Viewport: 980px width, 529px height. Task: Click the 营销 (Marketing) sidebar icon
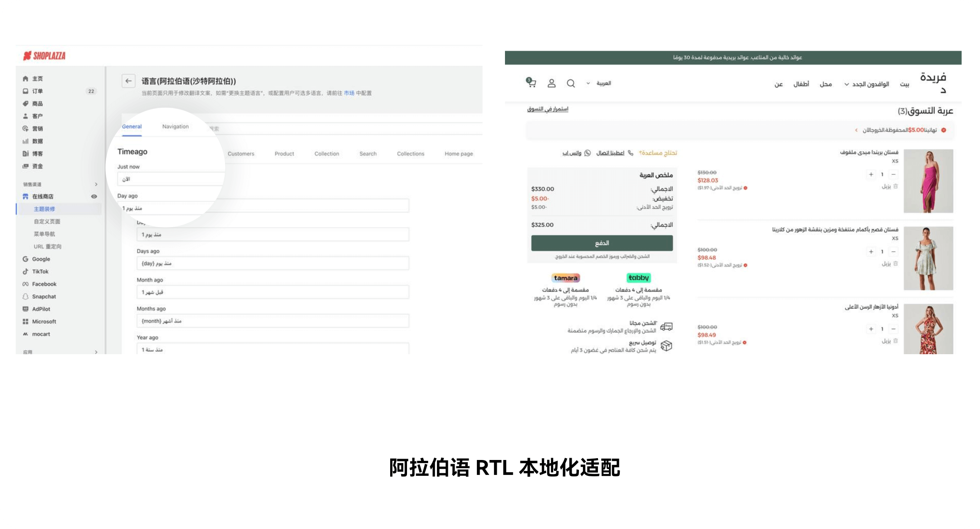point(26,129)
